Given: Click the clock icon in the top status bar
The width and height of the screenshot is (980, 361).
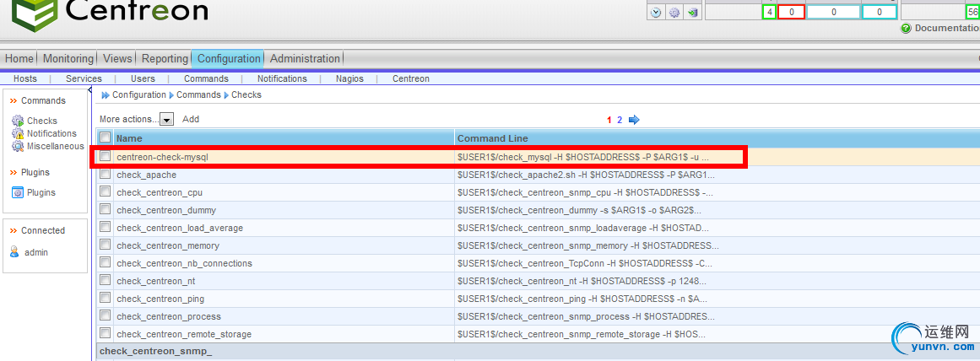Looking at the screenshot, I should (656, 13).
